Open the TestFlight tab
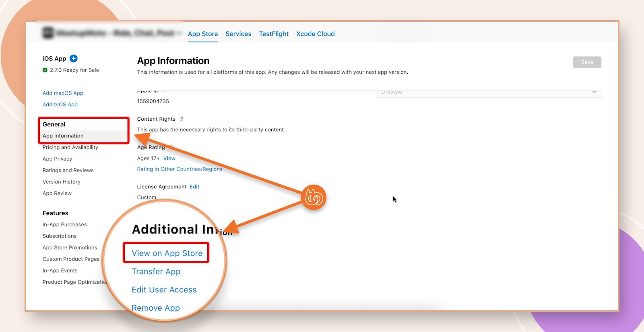The height and width of the screenshot is (332, 644). coord(274,34)
